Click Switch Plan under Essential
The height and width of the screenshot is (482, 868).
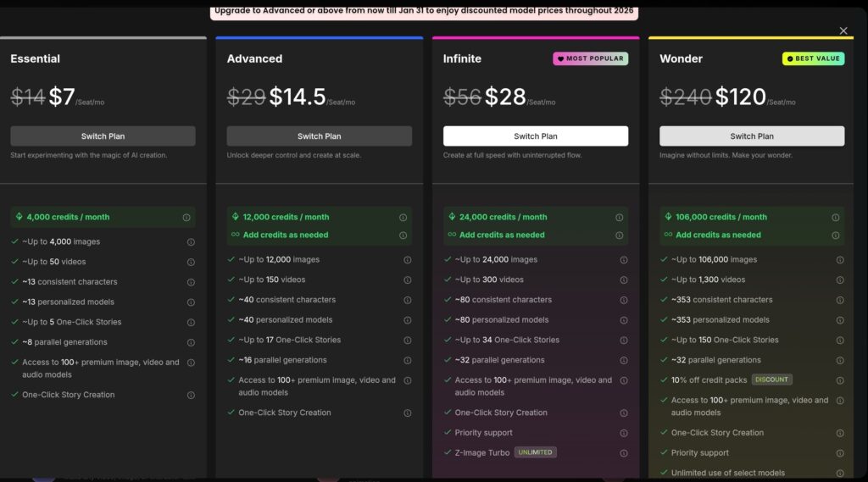(x=103, y=136)
